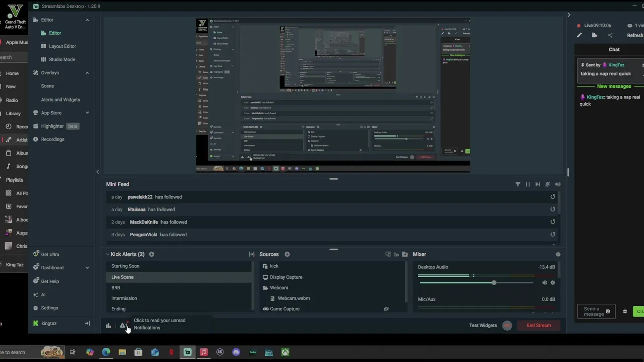The height and width of the screenshot is (362, 644).
Task: Add a new scene with plus icon
Action: pyautogui.click(x=151, y=254)
